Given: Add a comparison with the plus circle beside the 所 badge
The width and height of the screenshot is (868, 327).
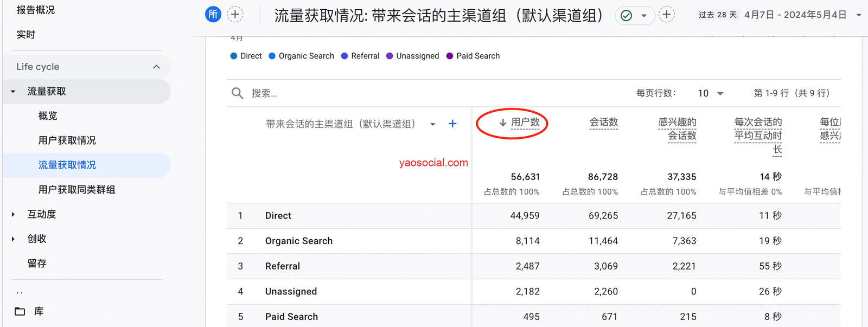Looking at the screenshot, I should point(235,15).
